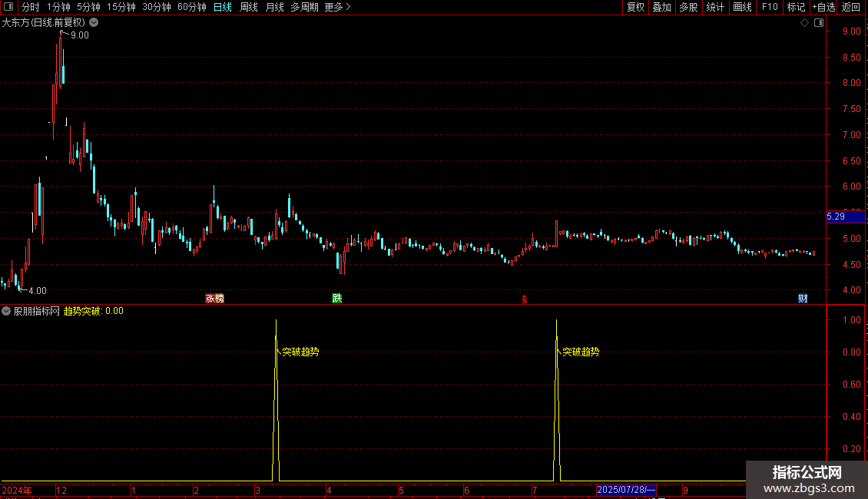
Task: Expand the 大东方 chart title dropdown arrow
Action: [x=94, y=23]
